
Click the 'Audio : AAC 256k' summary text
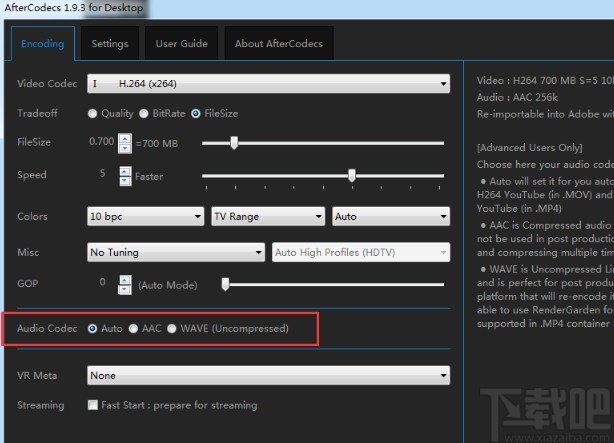tap(517, 98)
